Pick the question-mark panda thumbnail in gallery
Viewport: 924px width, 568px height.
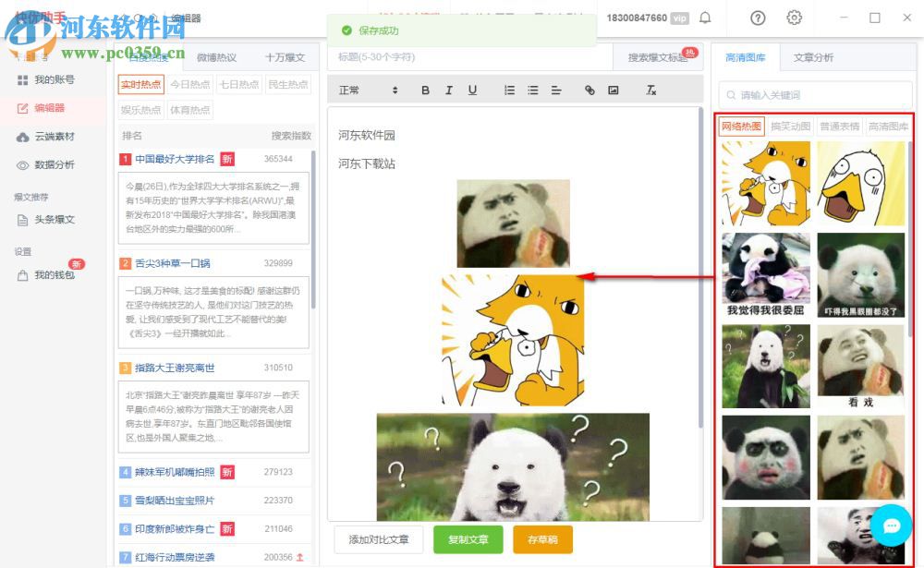coord(766,367)
